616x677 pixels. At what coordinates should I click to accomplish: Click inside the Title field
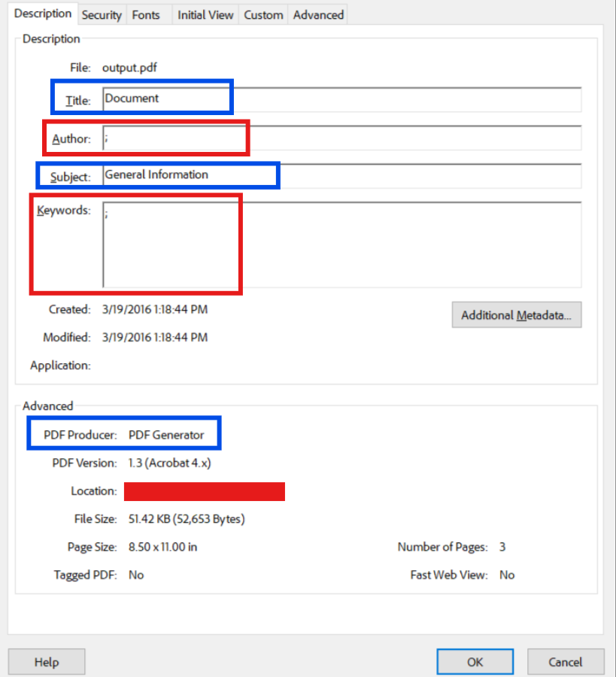(226, 99)
